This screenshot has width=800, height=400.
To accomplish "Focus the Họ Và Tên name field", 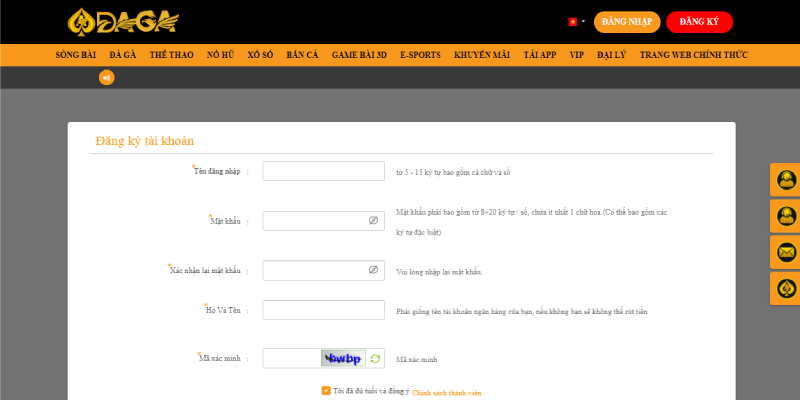I will (x=323, y=310).
